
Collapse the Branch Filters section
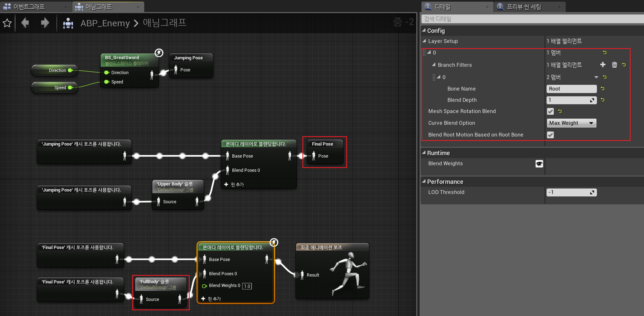pyautogui.click(x=434, y=65)
